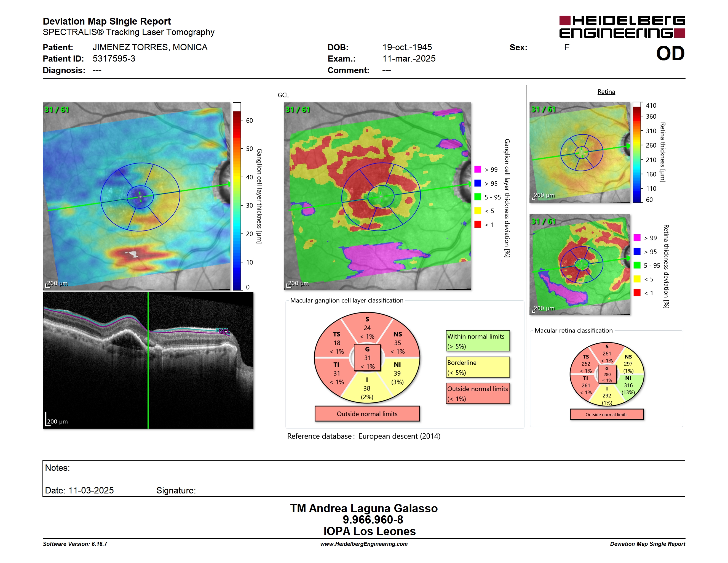
Task: Click retina classification Outside normal limits result bar
Action: point(606,414)
